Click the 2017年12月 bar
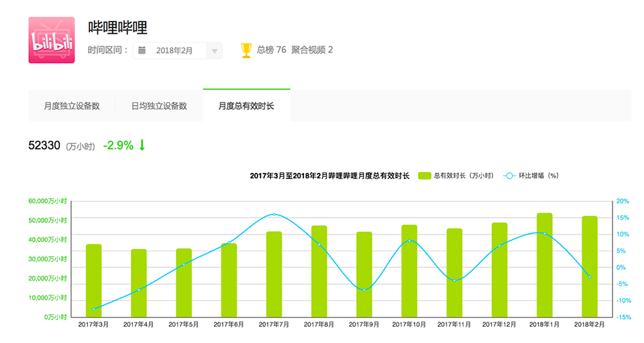This screenshot has height=343, width=644. (499, 270)
